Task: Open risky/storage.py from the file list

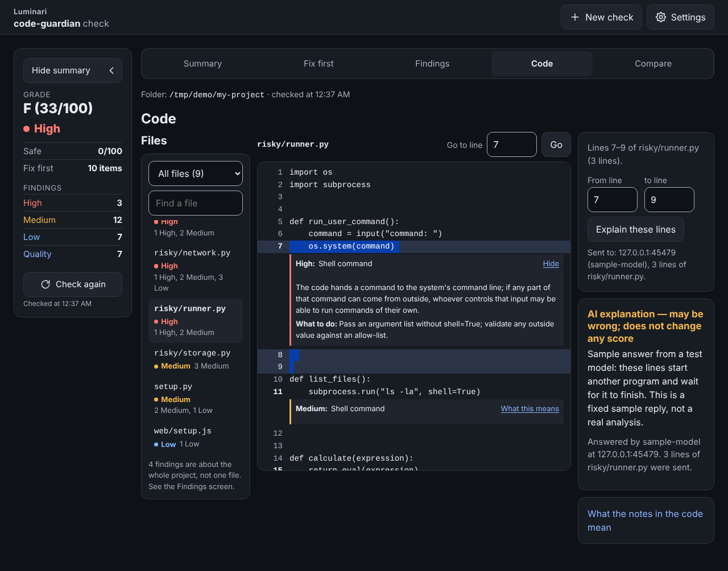Action: tap(196, 359)
